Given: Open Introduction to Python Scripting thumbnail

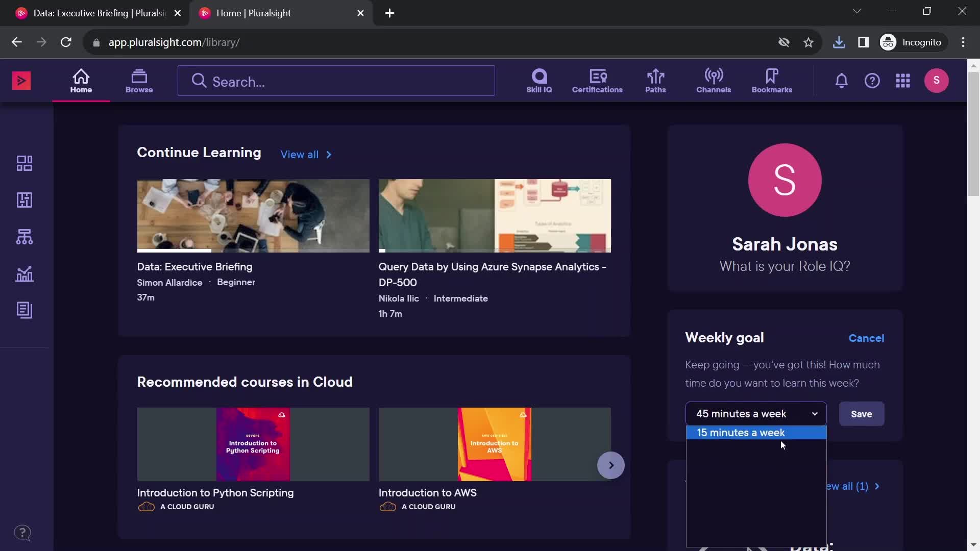Looking at the screenshot, I should point(253,444).
